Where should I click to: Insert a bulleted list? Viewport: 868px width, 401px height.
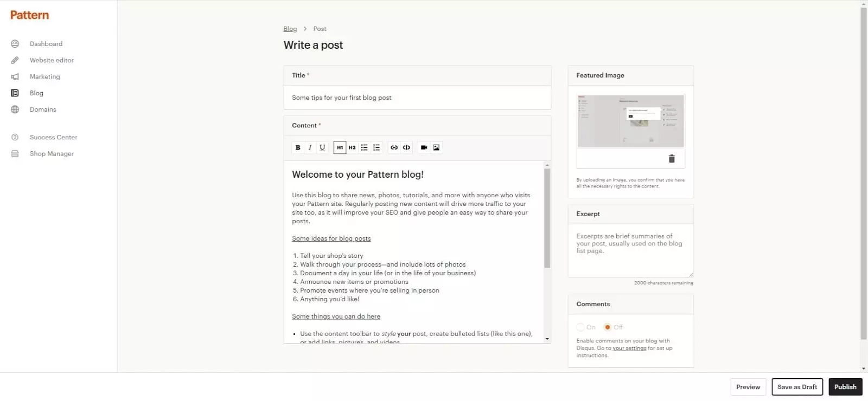click(x=364, y=147)
